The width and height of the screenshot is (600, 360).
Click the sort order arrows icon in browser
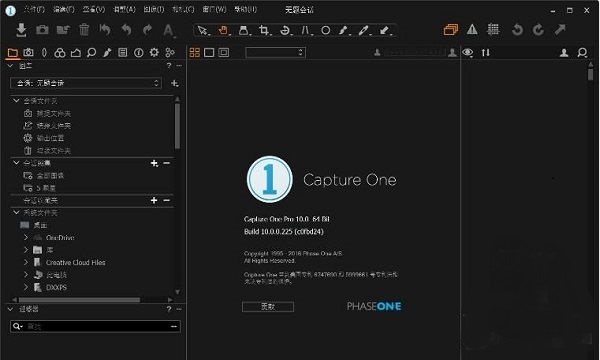[486, 52]
